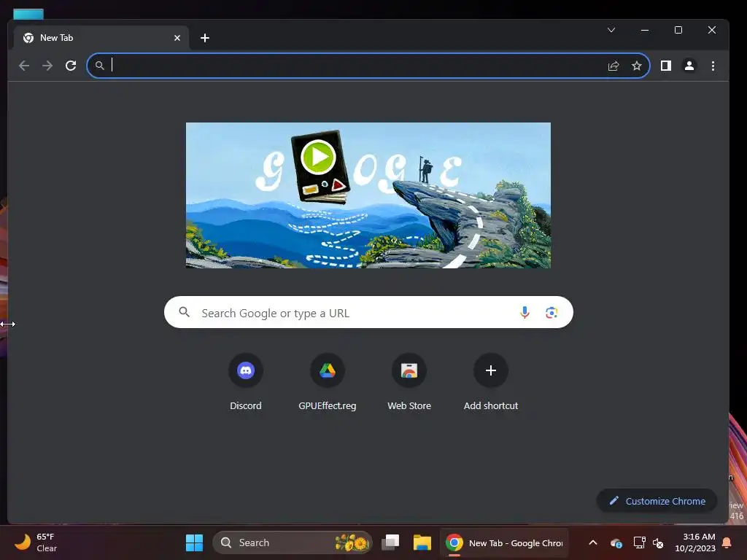Screen dimensions: 747x560
Task: Bookmark this tab with the star icon
Action: click(x=636, y=66)
